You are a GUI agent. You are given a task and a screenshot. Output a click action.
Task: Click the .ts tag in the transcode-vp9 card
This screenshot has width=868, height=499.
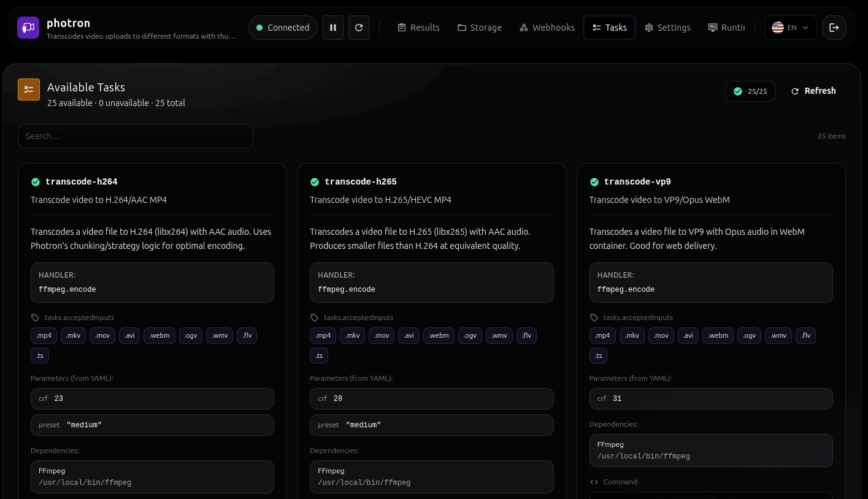point(599,356)
